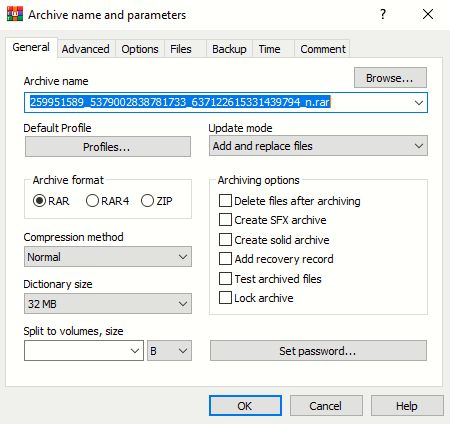Close the Archive name and parameters dialog
Viewport: 450px width, 424px height.
[x=428, y=14]
